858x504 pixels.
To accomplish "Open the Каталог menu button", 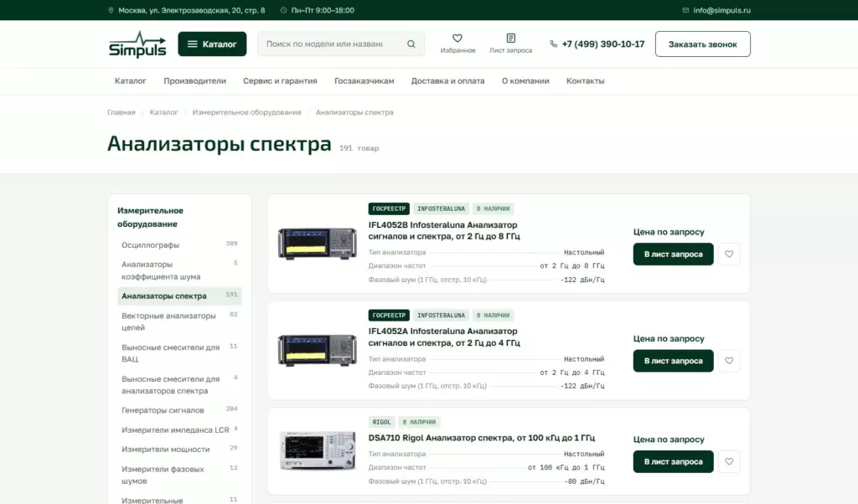I will (212, 44).
